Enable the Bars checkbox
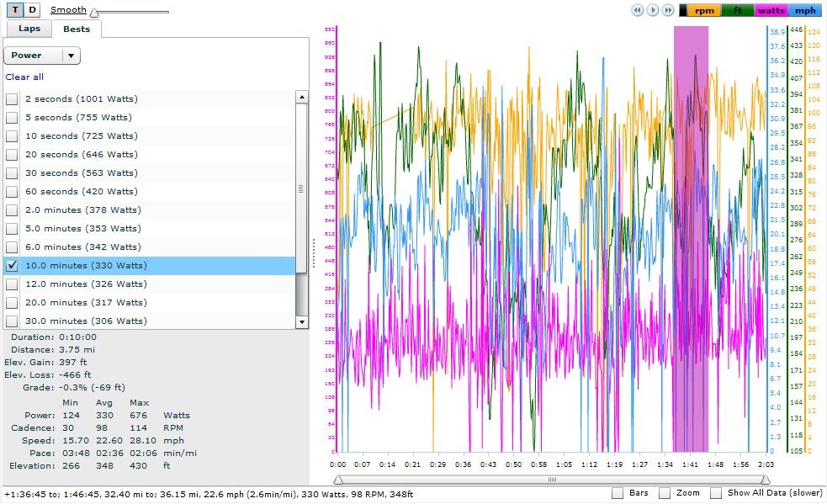 (617, 493)
